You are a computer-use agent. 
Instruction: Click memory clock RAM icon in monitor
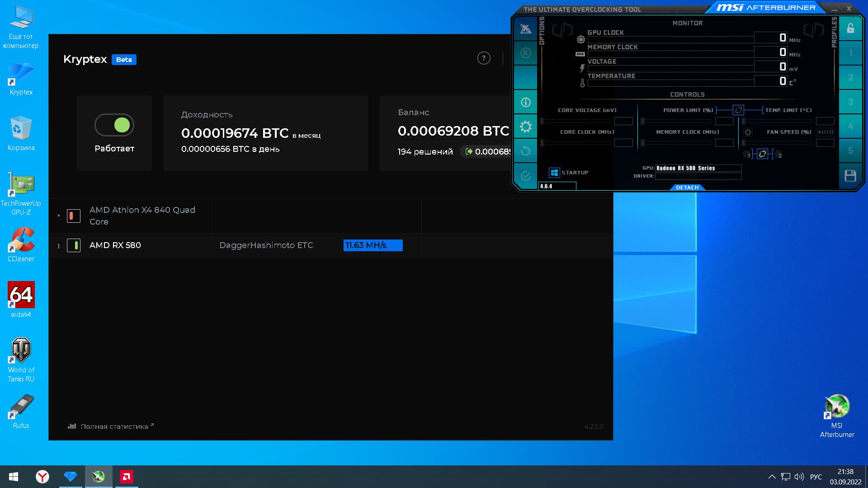click(x=580, y=54)
